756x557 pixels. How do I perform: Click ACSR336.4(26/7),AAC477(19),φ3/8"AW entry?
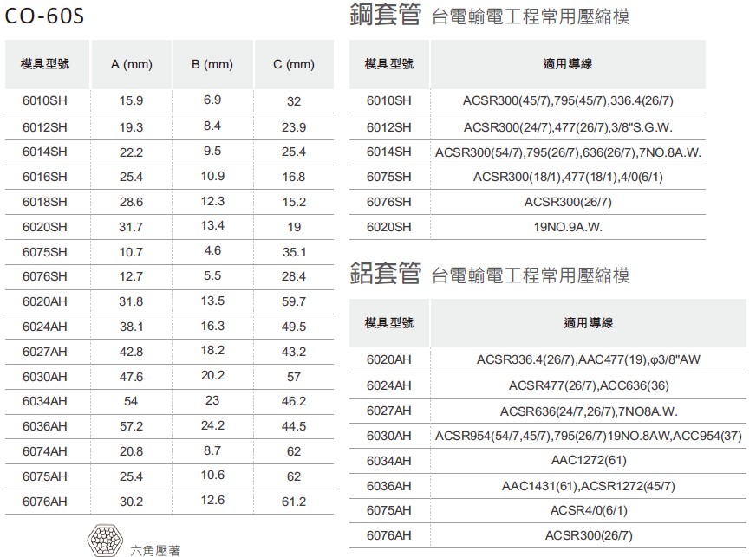click(x=588, y=359)
